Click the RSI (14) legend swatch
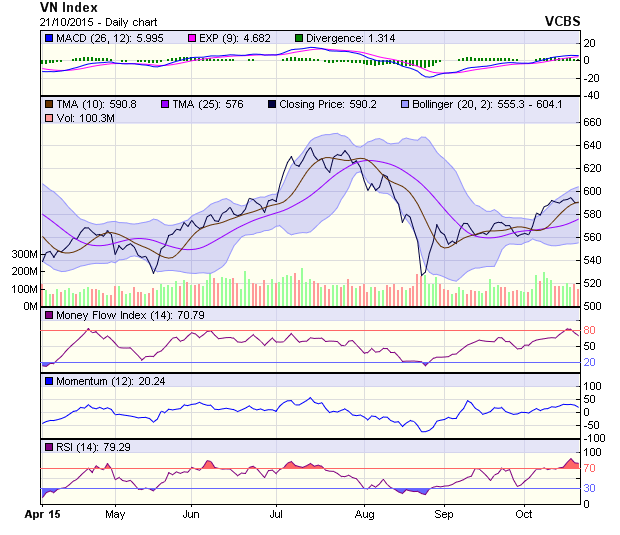 tap(48, 446)
